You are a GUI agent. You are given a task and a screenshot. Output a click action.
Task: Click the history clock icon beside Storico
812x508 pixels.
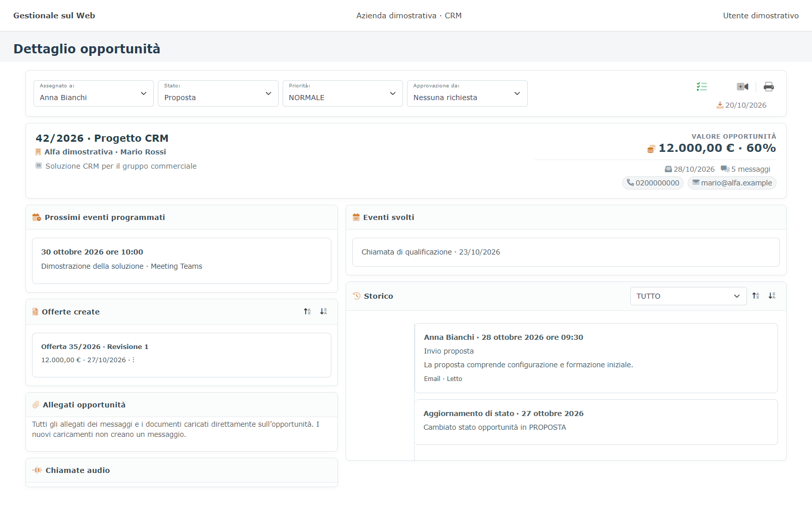pos(357,296)
